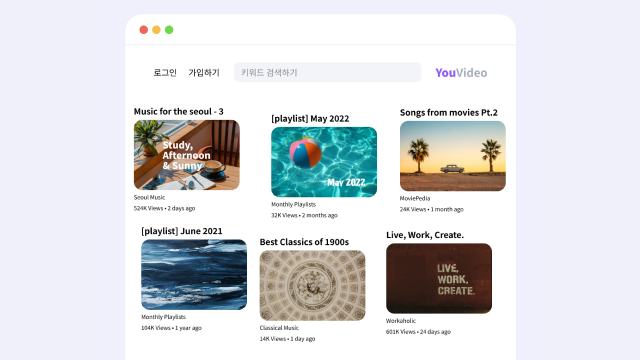Click the yellow minimize window dot
The height and width of the screenshot is (360, 640).
156,30
